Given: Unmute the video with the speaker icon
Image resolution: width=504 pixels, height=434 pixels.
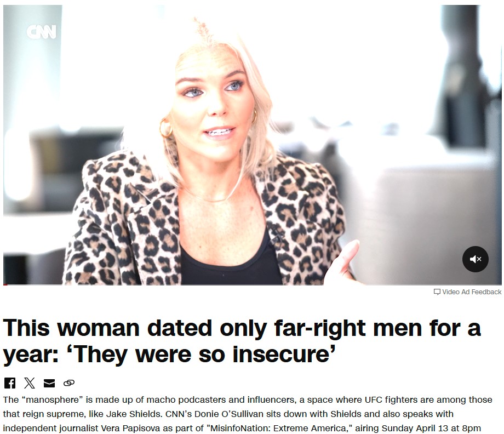Looking at the screenshot, I should point(476,259).
